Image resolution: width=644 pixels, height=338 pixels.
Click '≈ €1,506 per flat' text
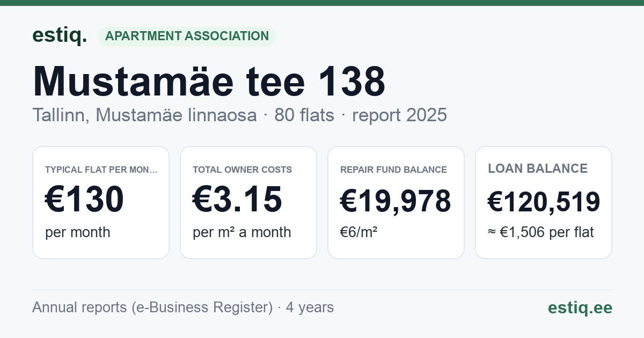(x=541, y=232)
